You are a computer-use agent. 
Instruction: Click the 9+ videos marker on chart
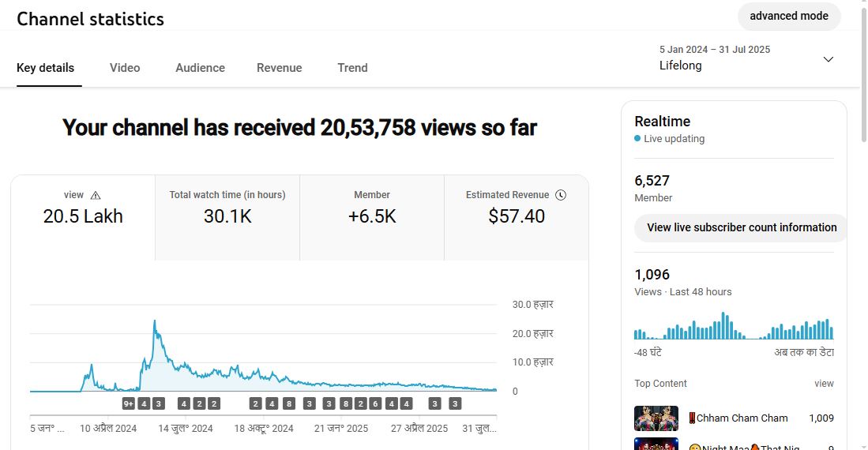[129, 403]
